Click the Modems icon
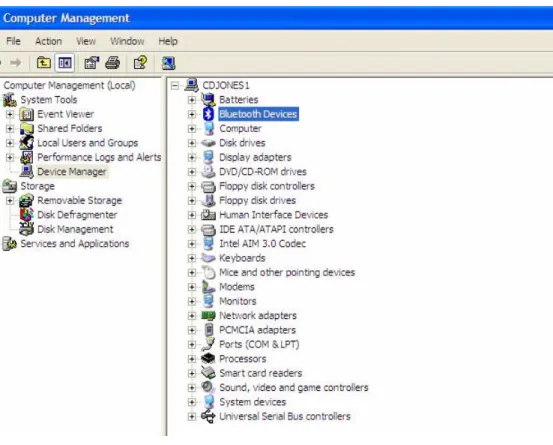The height and width of the screenshot is (445, 553). pos(208,287)
